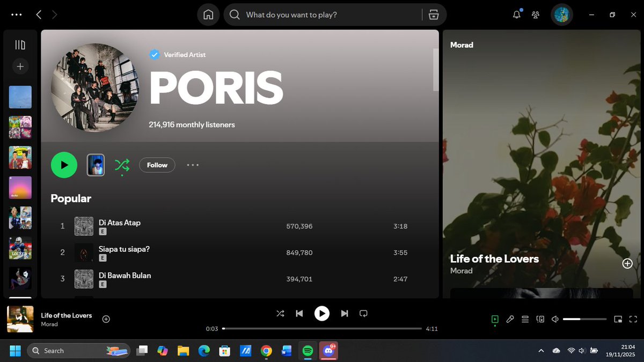
Task: Click the Di Atas Atap album cover
Action: pyautogui.click(x=84, y=226)
